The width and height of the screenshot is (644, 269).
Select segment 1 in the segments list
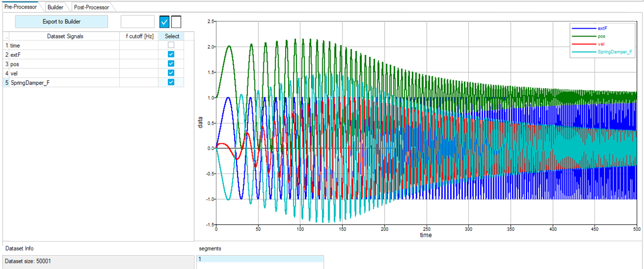coord(259,259)
